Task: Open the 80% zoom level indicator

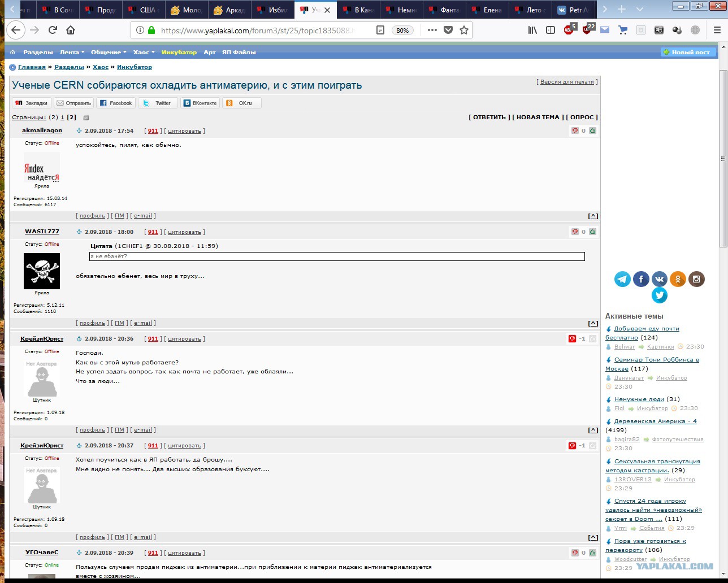Action: pyautogui.click(x=402, y=31)
